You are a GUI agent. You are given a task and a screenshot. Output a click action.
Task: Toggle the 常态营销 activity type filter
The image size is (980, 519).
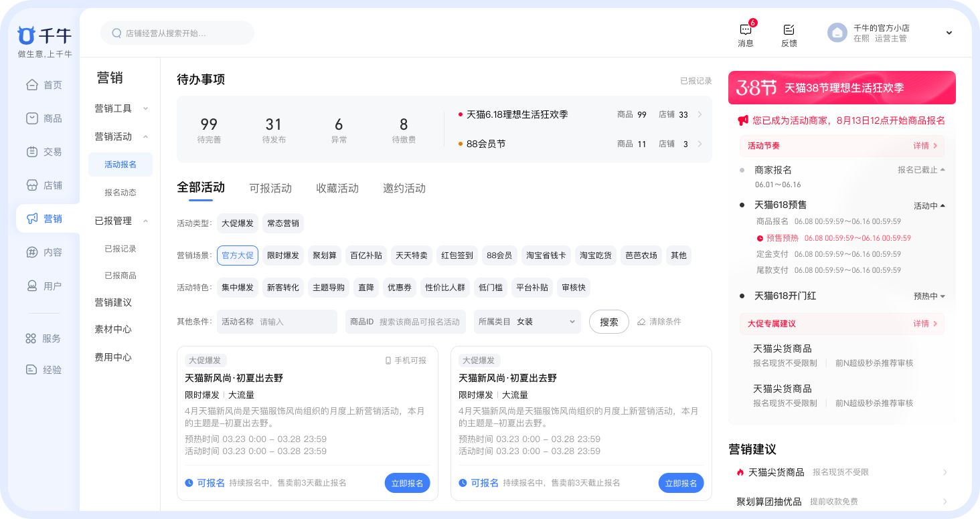(283, 223)
